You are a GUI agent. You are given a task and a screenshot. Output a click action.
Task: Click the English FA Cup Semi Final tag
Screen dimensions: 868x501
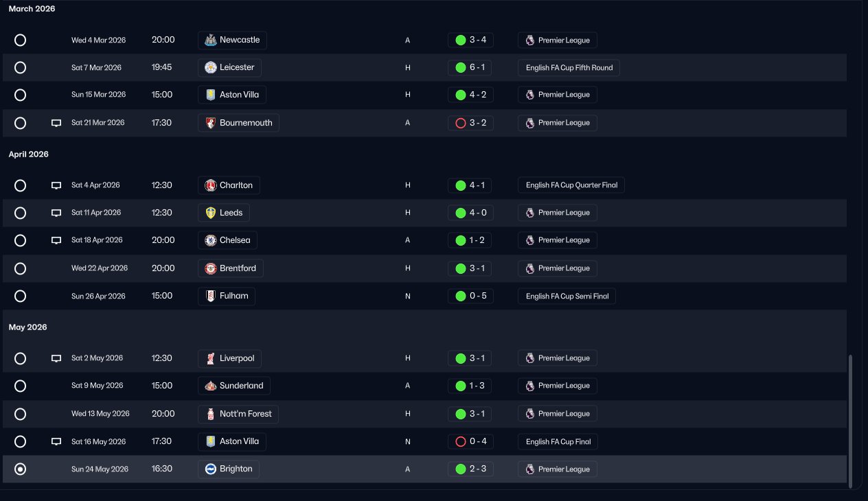(567, 296)
